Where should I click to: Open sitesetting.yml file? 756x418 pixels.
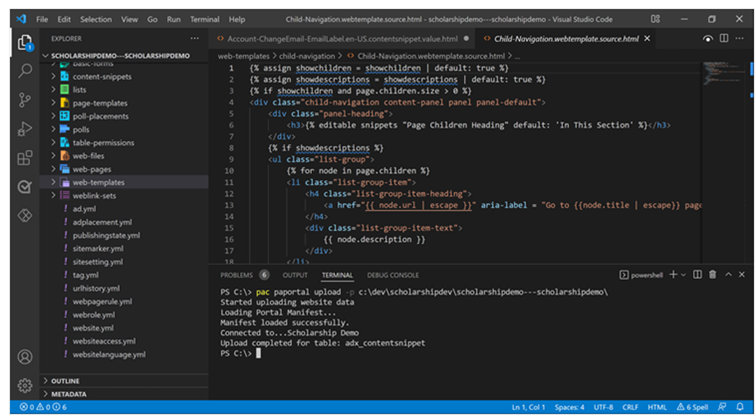pyautogui.click(x=98, y=262)
